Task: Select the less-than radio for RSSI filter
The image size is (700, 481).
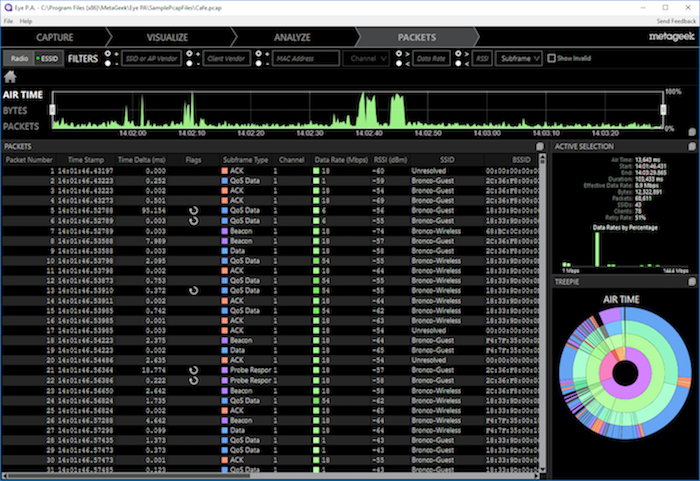Action: (458, 63)
